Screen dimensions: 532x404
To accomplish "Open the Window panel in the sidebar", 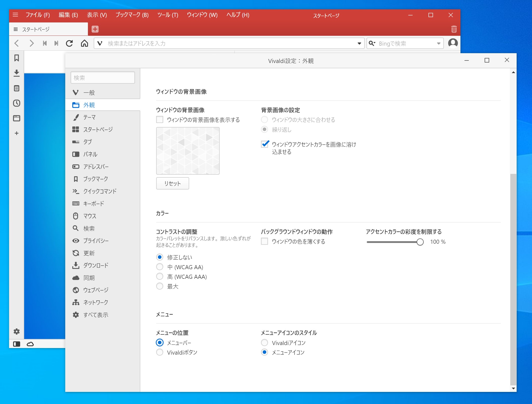I will pyautogui.click(x=17, y=118).
